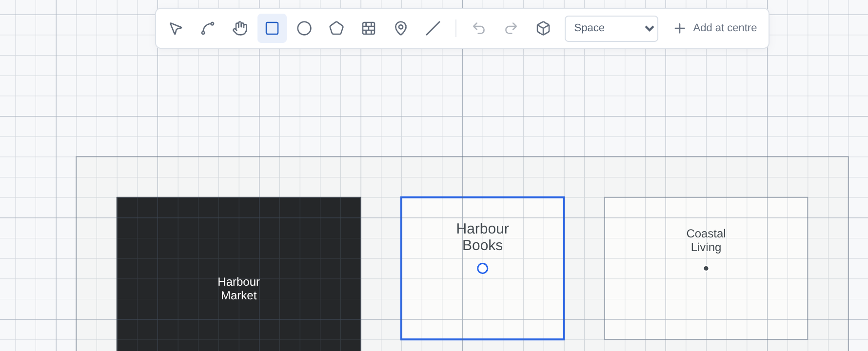Viewport: 868px width, 351px height.
Task: Activate the hand pan tool
Action: coord(240,28)
